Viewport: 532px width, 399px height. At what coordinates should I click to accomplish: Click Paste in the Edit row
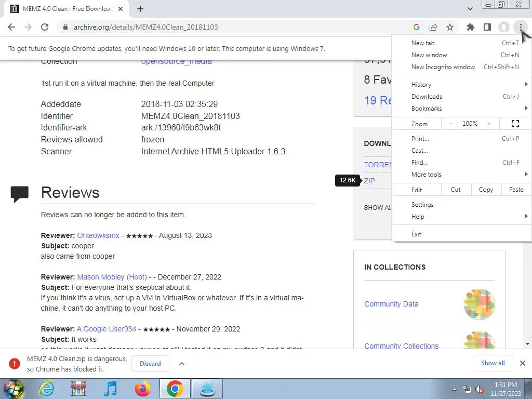516,190
